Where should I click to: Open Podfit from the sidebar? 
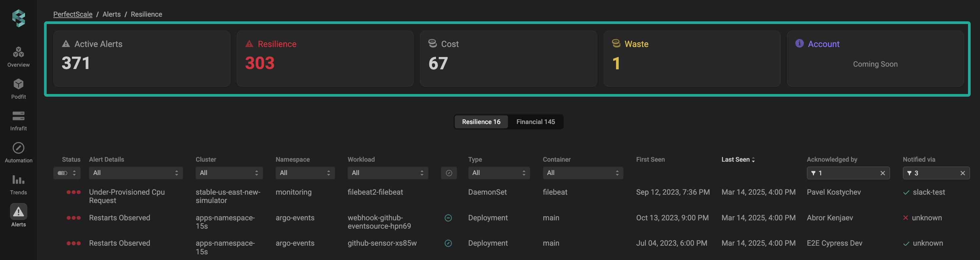(18, 88)
